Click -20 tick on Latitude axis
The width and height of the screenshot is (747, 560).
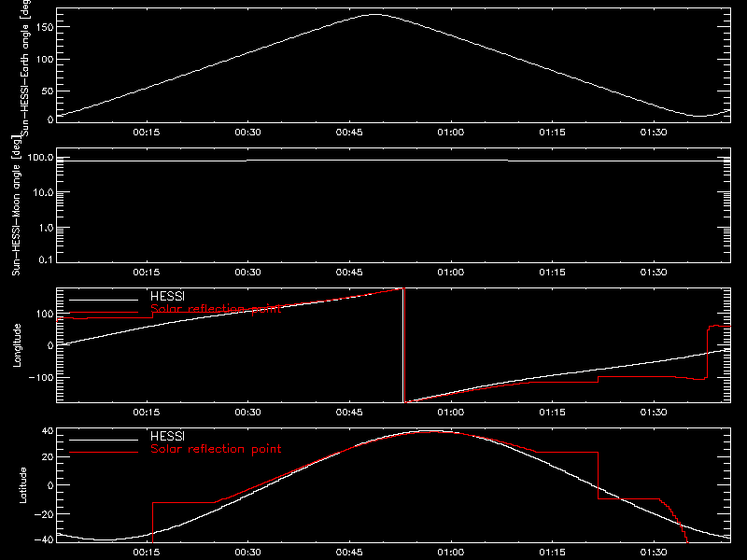coord(44,514)
